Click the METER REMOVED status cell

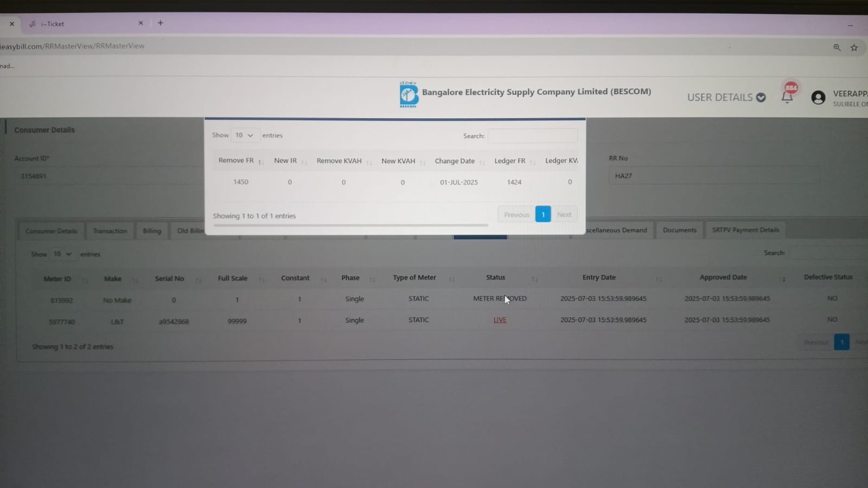(x=500, y=299)
